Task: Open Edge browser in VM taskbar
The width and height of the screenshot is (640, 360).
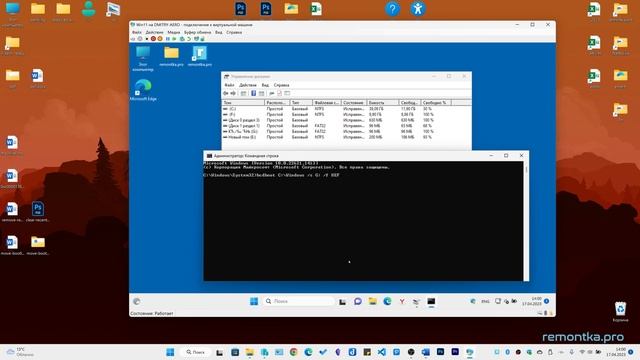Action: (387, 301)
